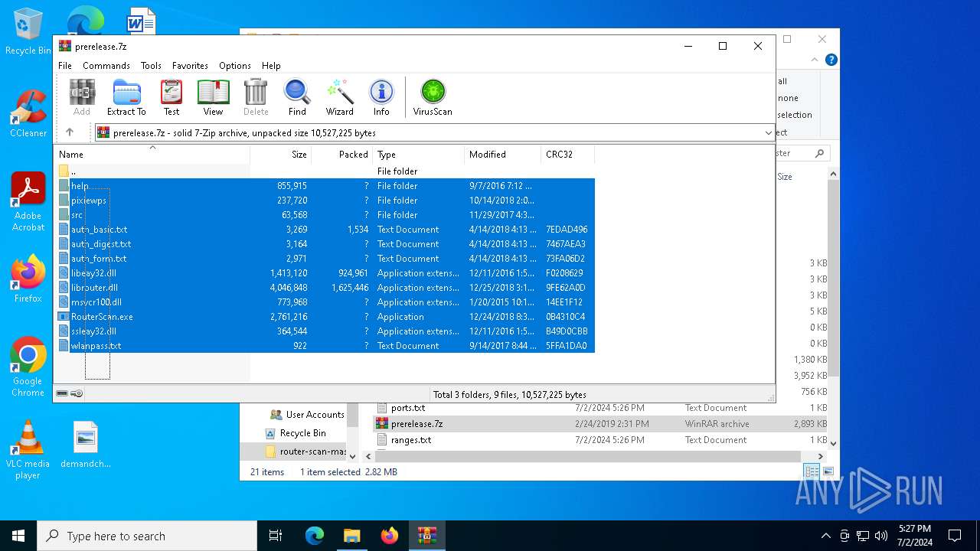Run the Test archive tool
The height and width of the screenshot is (551, 980).
171,97
